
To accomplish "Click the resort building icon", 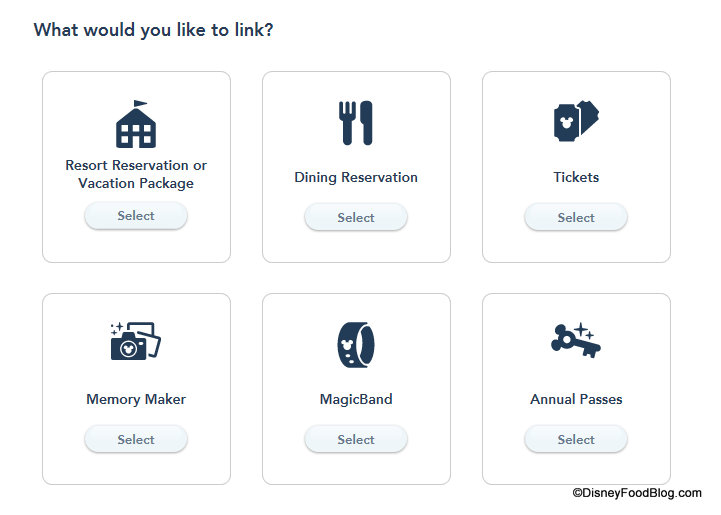I will click(136, 124).
